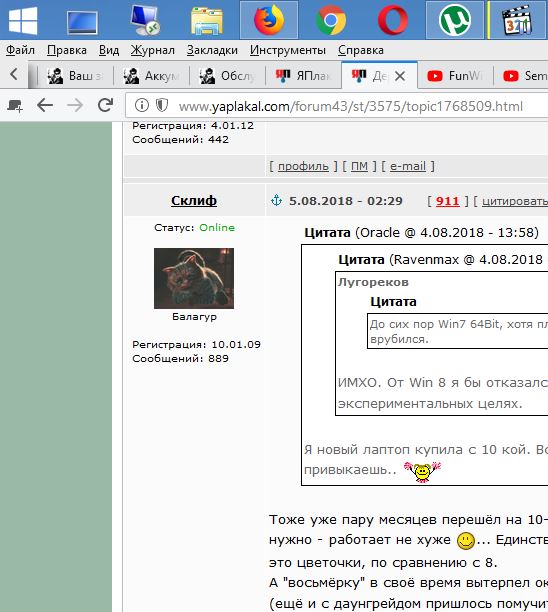Open the Вид menu
Screen dimensions: 548x612
109,50
